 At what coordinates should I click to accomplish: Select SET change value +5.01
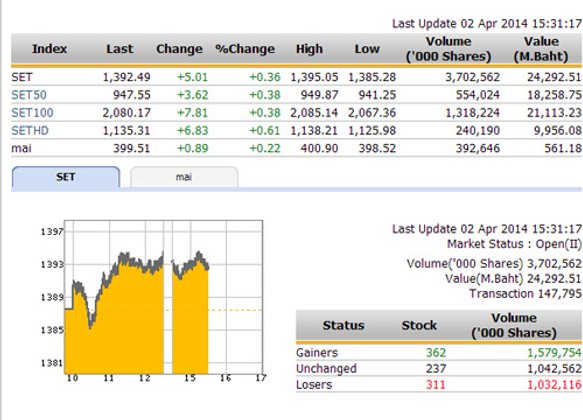[x=193, y=77]
